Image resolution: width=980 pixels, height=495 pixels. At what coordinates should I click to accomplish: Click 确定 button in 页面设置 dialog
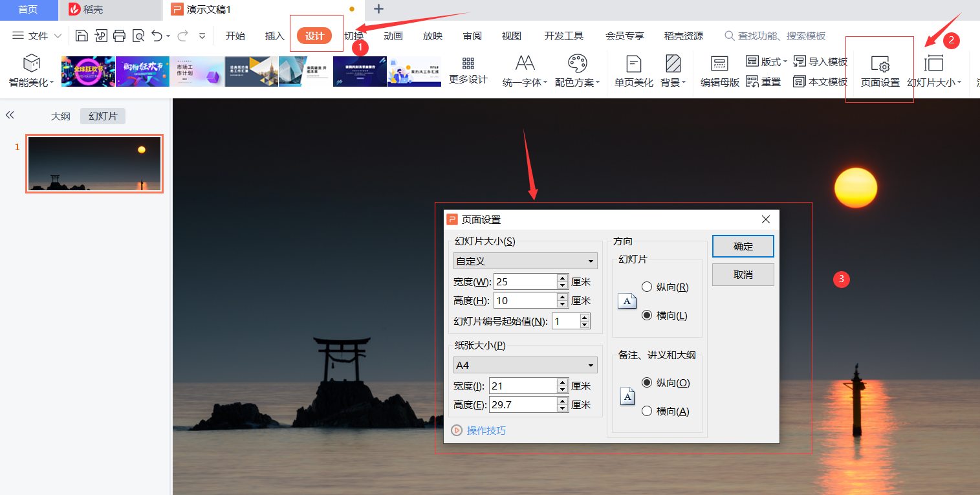[x=743, y=246]
